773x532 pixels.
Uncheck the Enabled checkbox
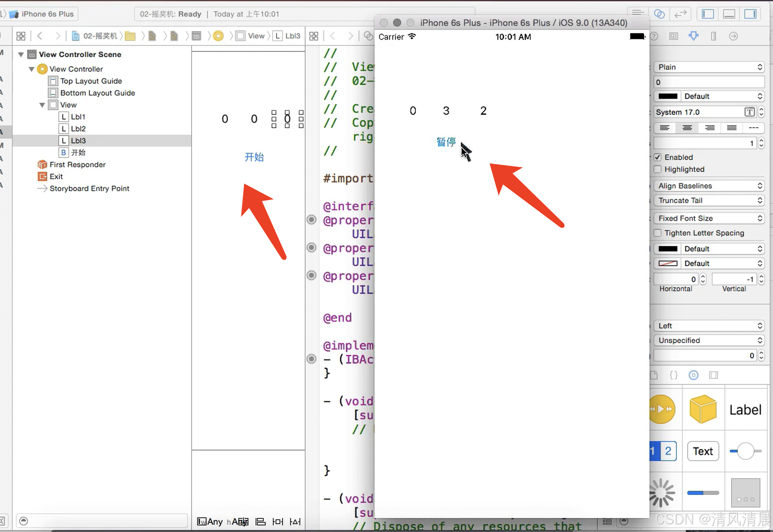657,157
